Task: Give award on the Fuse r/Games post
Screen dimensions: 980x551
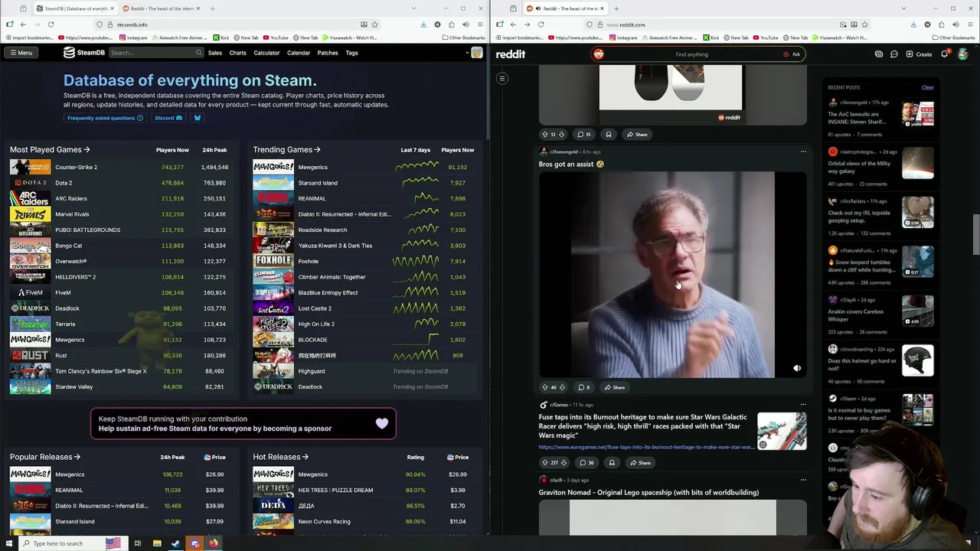Action: (612, 462)
